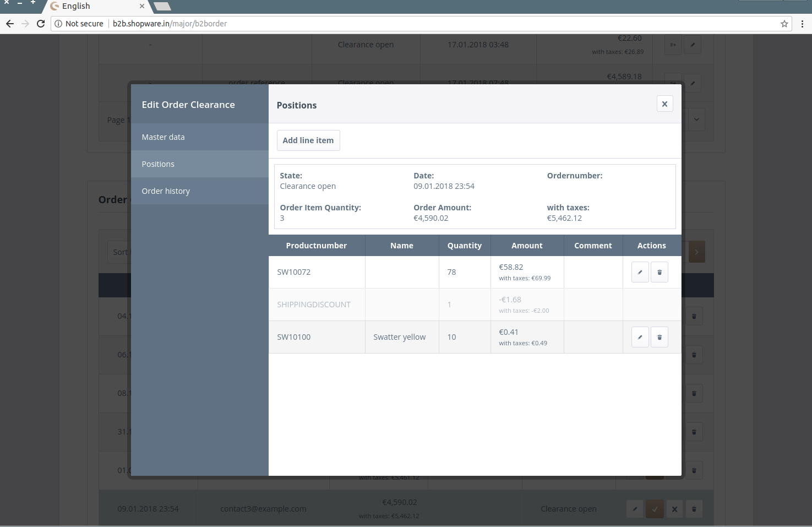
Task: Click the decline X for the 09.01.2018 order
Action: pos(674,509)
